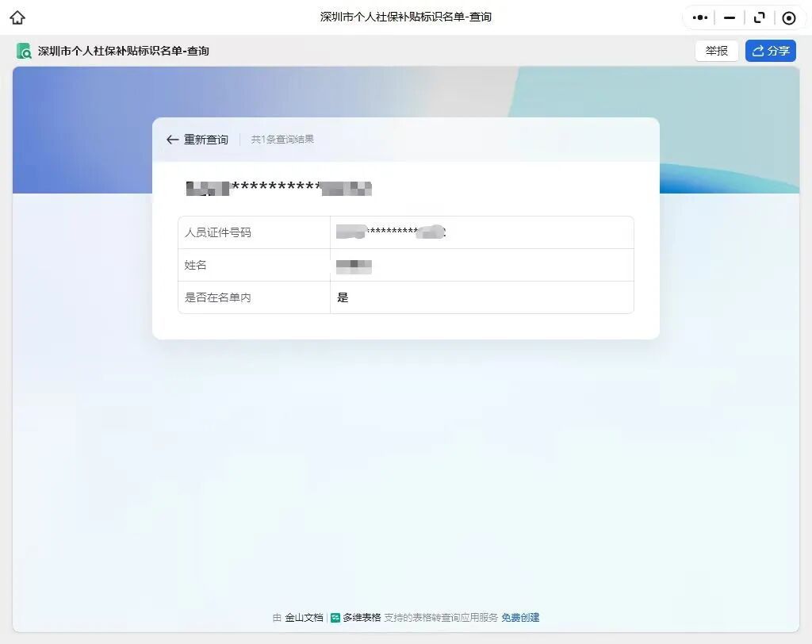Click the 是否在名单内 label cell

[254, 297]
